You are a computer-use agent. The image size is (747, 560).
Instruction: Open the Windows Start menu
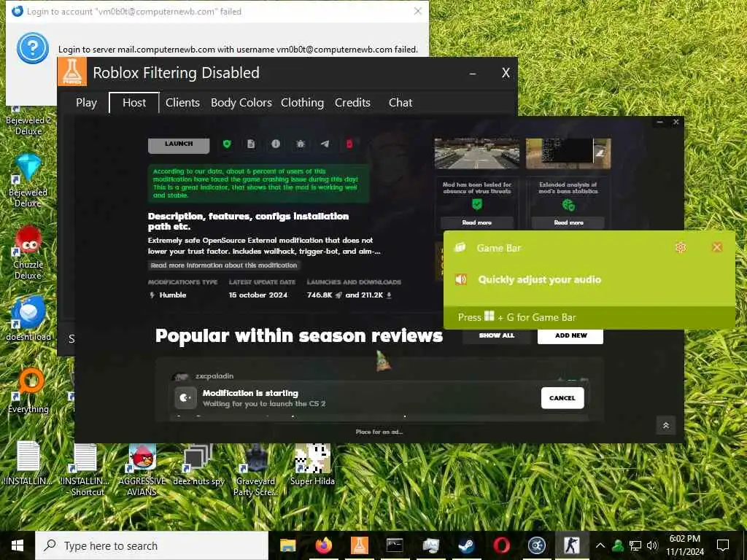(x=18, y=545)
